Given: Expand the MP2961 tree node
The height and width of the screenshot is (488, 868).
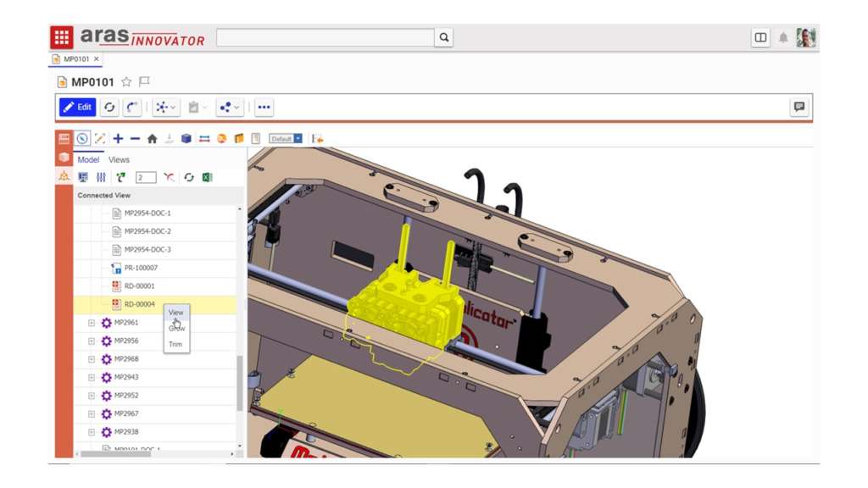Looking at the screenshot, I should tap(92, 323).
